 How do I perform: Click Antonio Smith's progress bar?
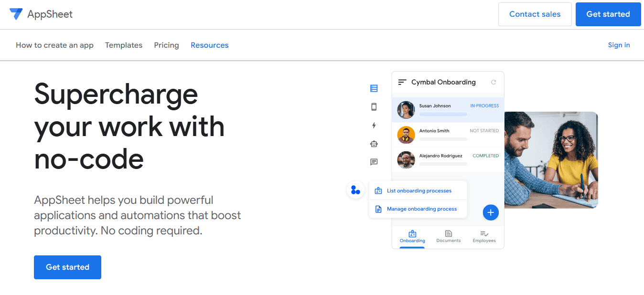click(443, 139)
